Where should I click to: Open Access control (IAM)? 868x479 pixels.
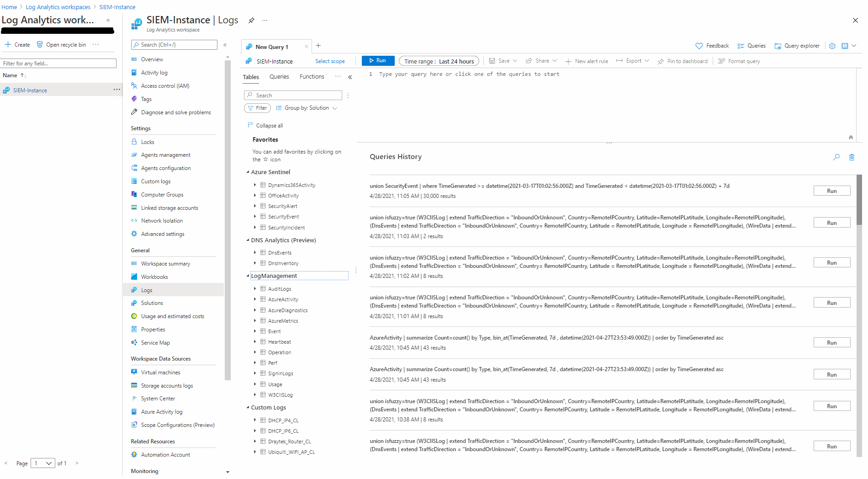(165, 86)
